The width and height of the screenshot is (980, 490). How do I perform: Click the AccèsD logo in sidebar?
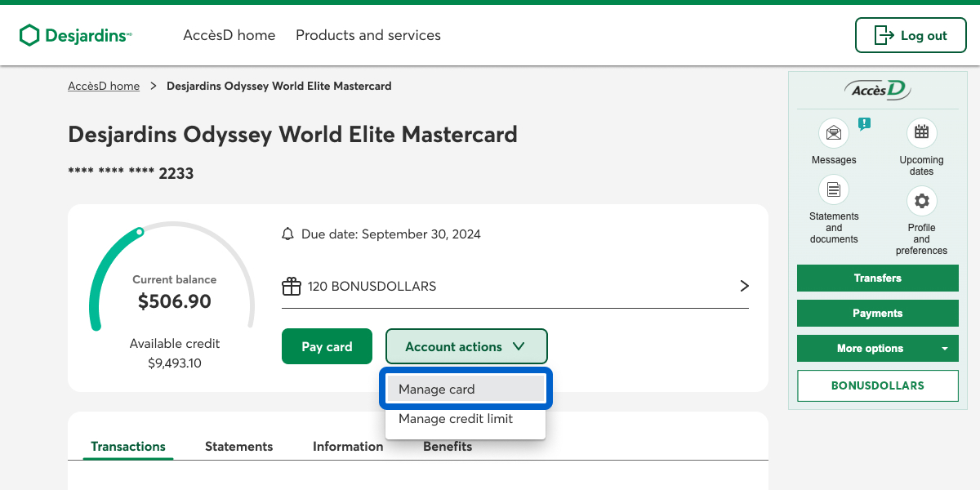877,90
